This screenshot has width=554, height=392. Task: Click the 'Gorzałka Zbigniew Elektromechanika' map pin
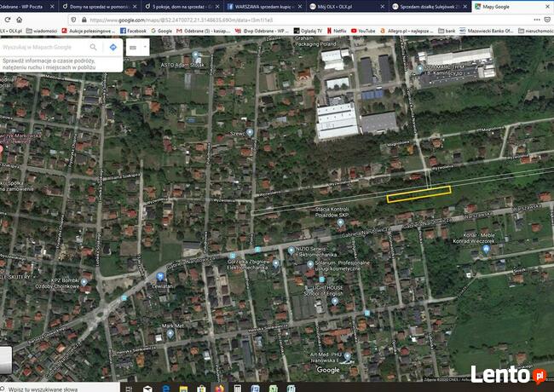pyautogui.click(x=276, y=263)
